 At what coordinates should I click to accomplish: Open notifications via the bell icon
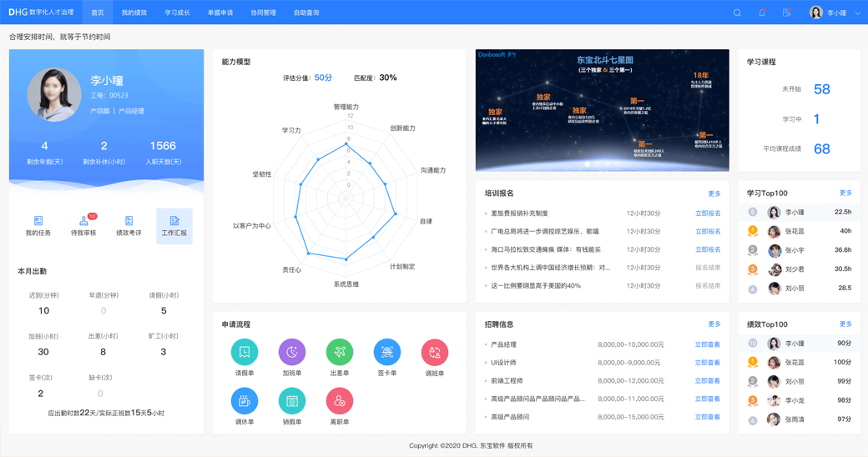tap(762, 13)
